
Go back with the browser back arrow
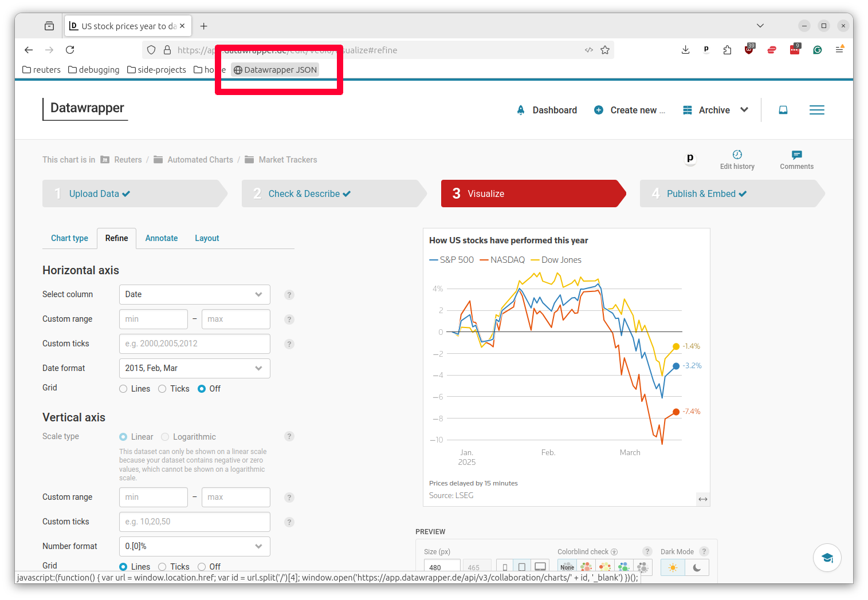click(x=29, y=50)
